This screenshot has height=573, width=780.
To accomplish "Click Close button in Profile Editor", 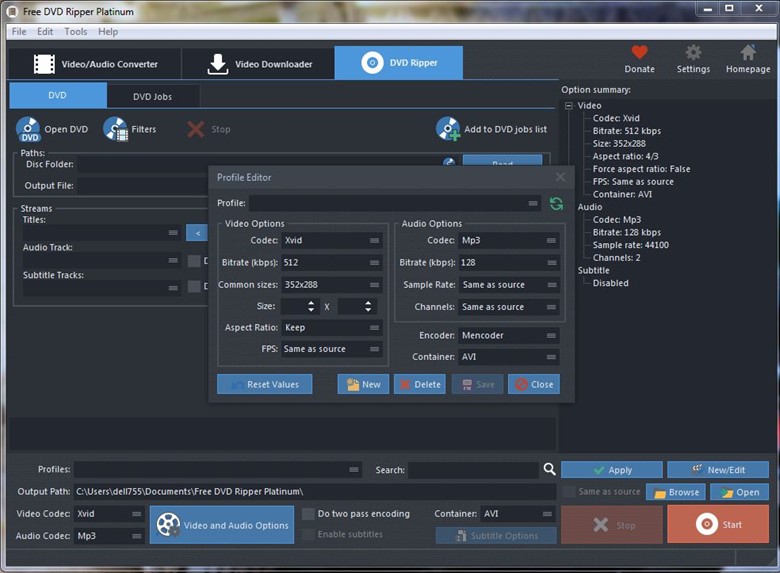I will click(534, 384).
